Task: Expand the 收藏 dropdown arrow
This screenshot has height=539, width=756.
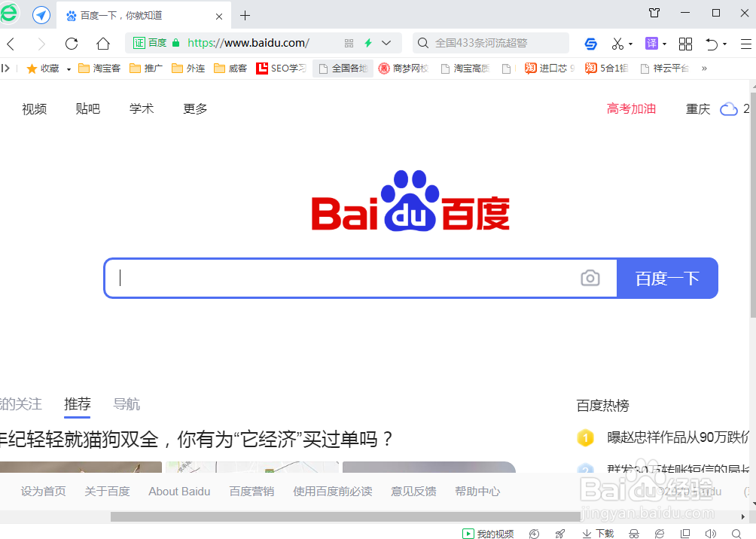Action: tap(69, 69)
